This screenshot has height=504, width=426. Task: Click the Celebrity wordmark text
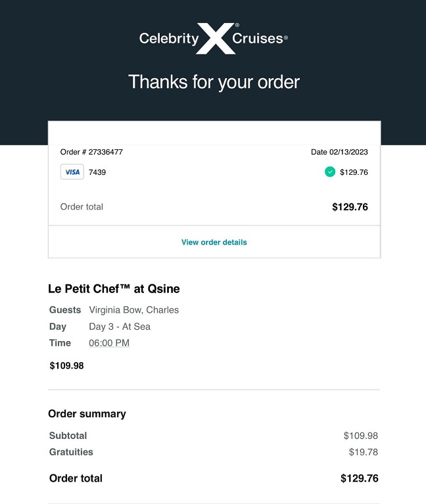click(169, 39)
